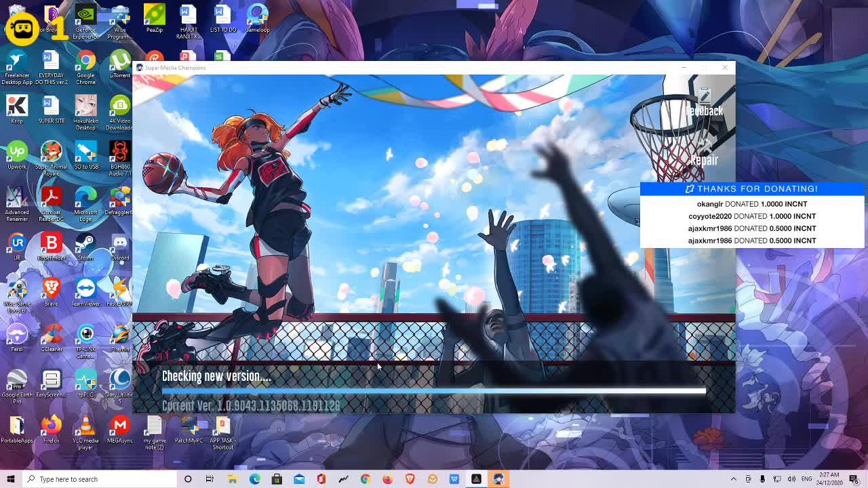Select the Microsoft Edge desktop shortcut
This screenshot has height=488, width=868.
[85, 204]
